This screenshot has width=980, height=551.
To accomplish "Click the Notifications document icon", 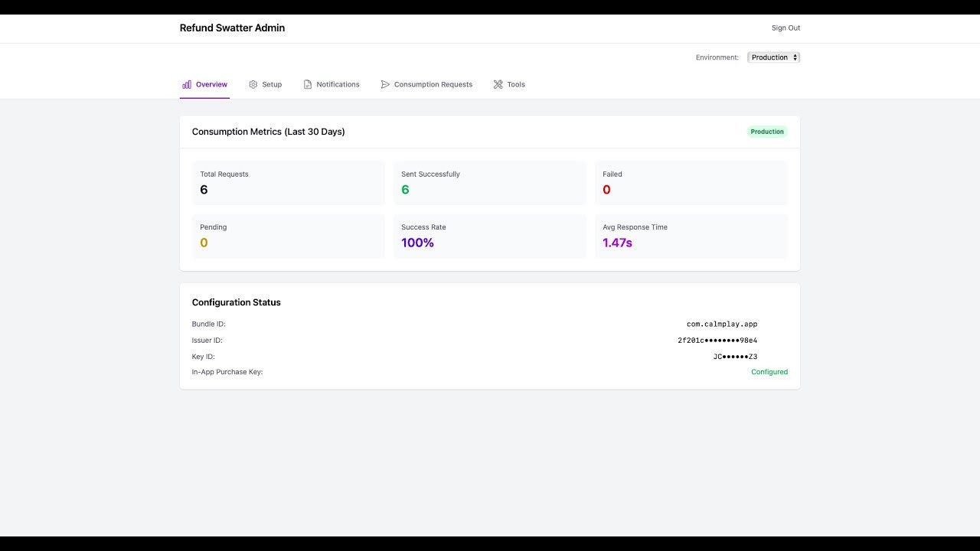I will tap(308, 84).
